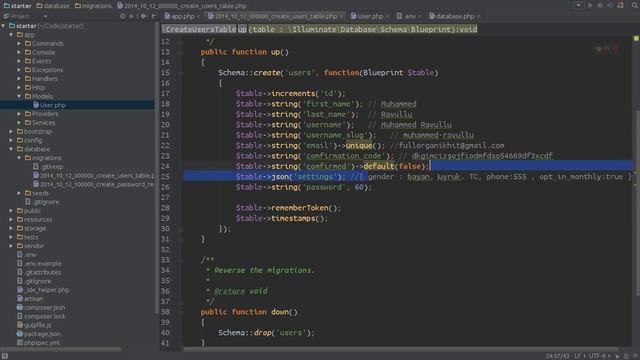Click line number 25 in the gutter
This screenshot has height=360, width=640.
165,177
